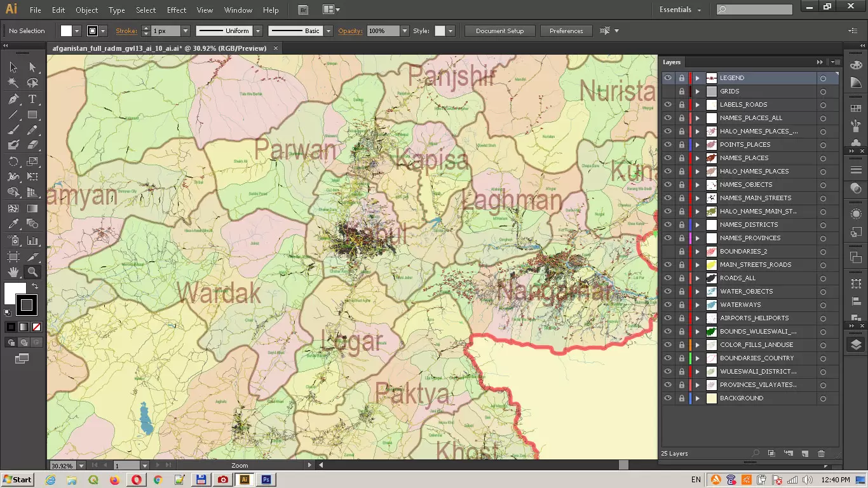Open the Essentials workspace switcher

coord(680,10)
